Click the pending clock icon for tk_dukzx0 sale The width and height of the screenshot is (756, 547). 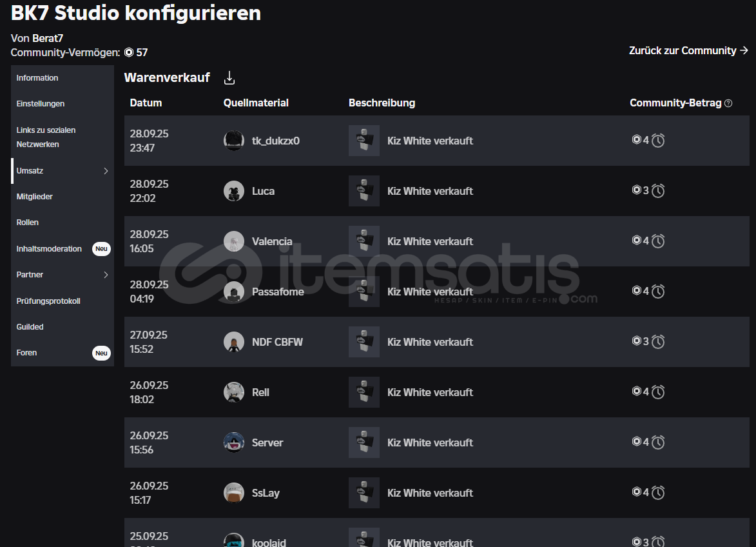(x=658, y=141)
